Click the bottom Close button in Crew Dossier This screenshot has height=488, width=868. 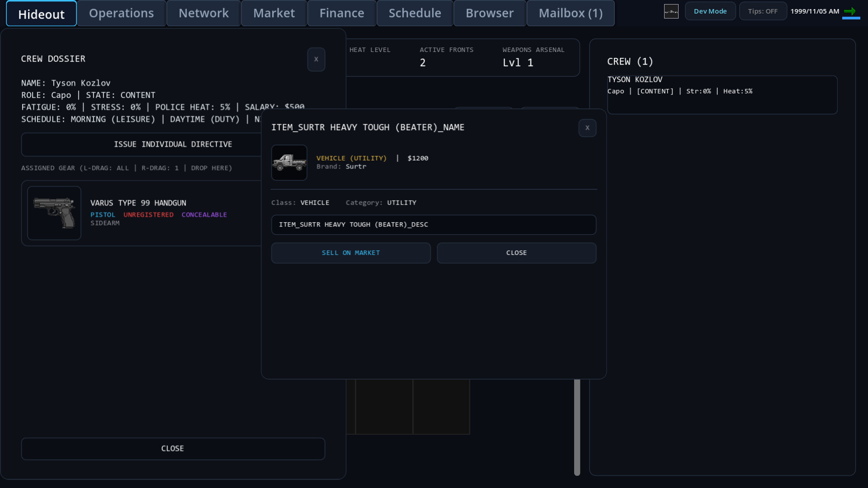click(x=173, y=449)
